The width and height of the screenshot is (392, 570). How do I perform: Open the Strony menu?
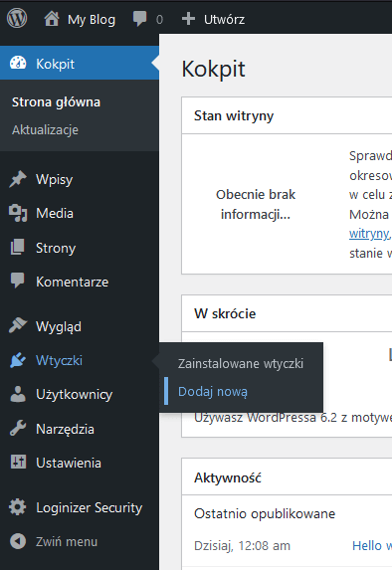(80, 248)
